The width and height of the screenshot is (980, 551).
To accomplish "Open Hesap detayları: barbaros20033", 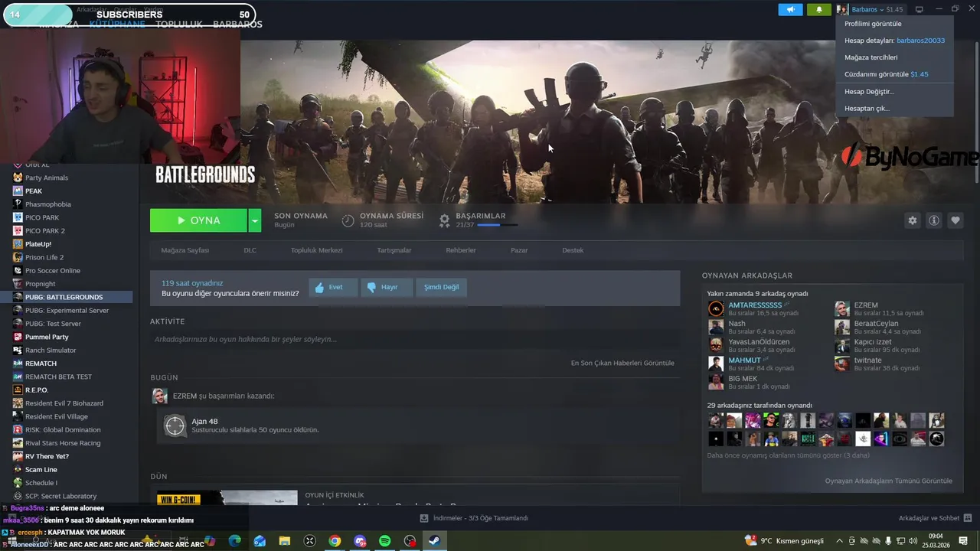I will 894,41.
